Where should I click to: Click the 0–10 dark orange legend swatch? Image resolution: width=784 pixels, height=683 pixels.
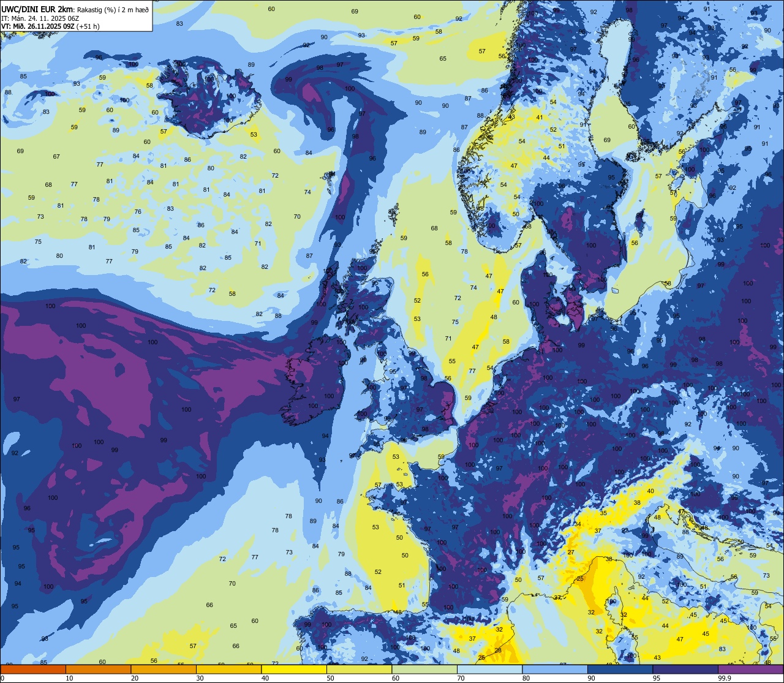(x=33, y=669)
